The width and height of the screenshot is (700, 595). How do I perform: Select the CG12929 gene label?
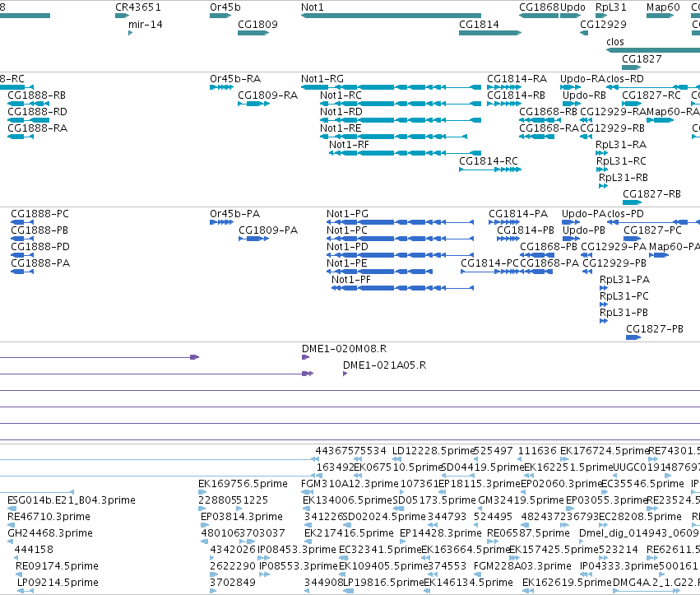point(603,24)
